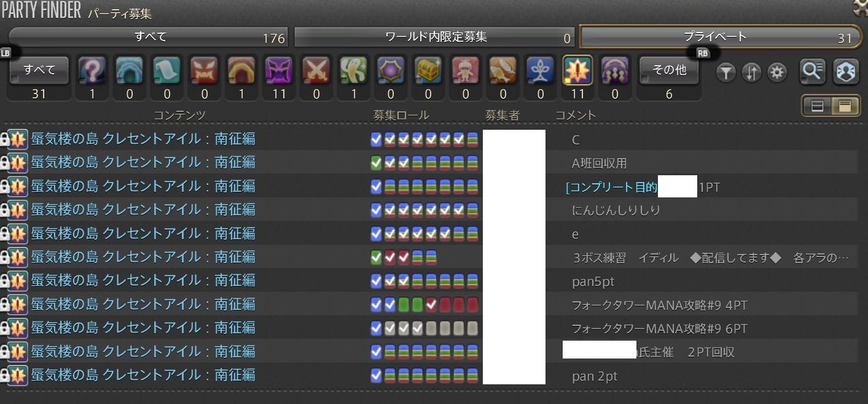Click the すべて category button showing 31
868x404 pixels.
(39, 70)
